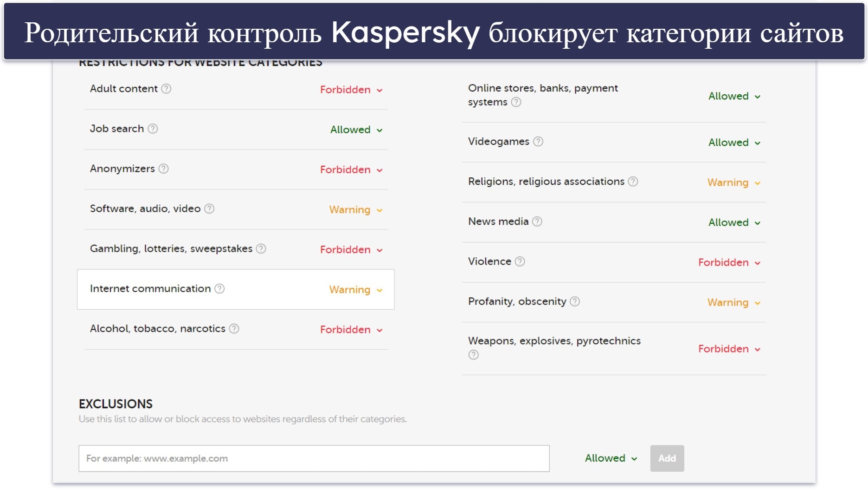Image resolution: width=868 pixels, height=489 pixels.
Task: Open the Violence category help icon
Action: (520, 261)
